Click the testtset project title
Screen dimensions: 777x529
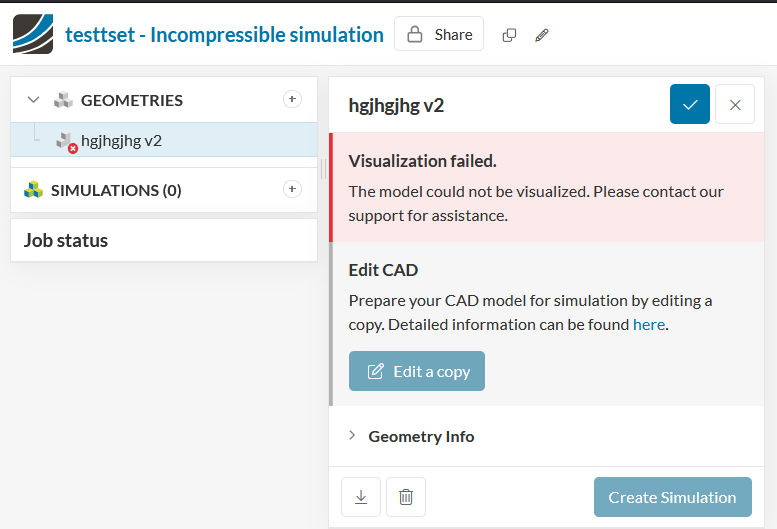click(224, 34)
